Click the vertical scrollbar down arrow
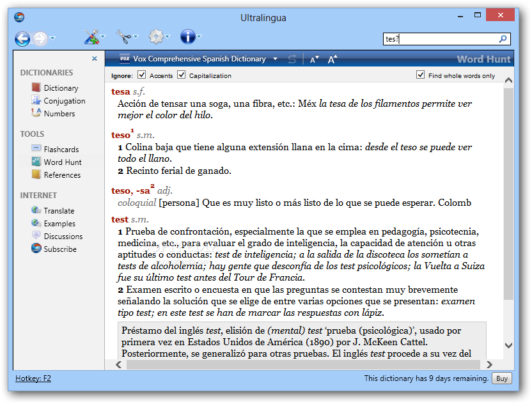532x404 pixels. click(x=508, y=345)
